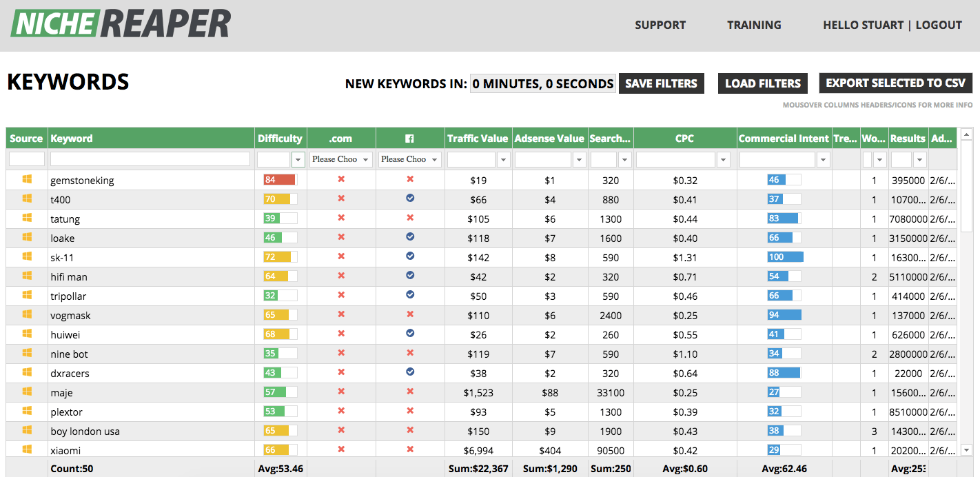Click Facebook checkmark icon for sk-11
The image size is (980, 477).
pos(410,256)
